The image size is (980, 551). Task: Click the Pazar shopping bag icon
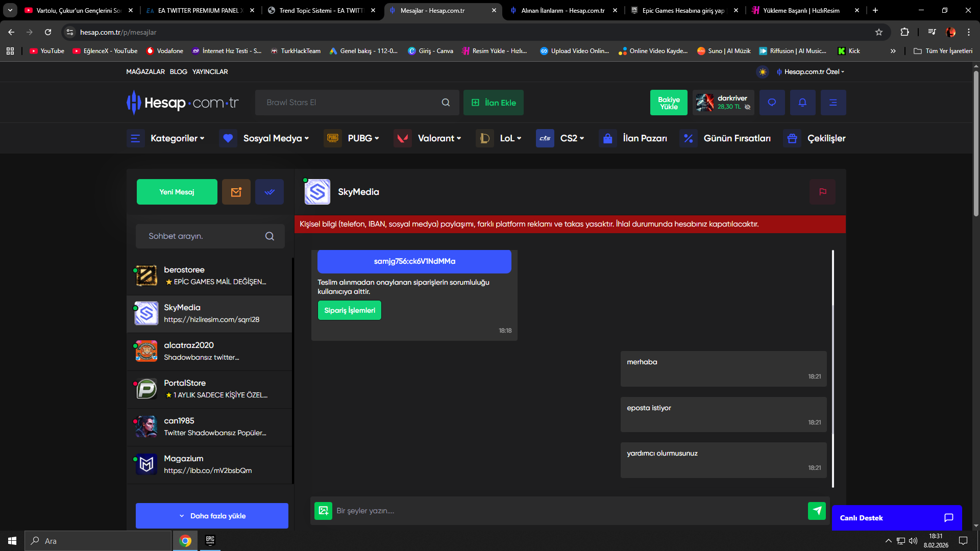[607, 138]
